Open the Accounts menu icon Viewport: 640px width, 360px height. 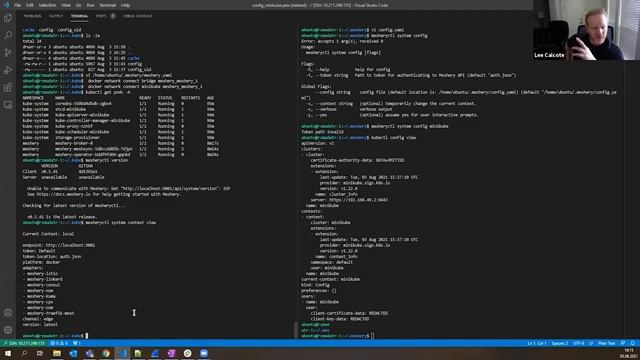coord(8,313)
